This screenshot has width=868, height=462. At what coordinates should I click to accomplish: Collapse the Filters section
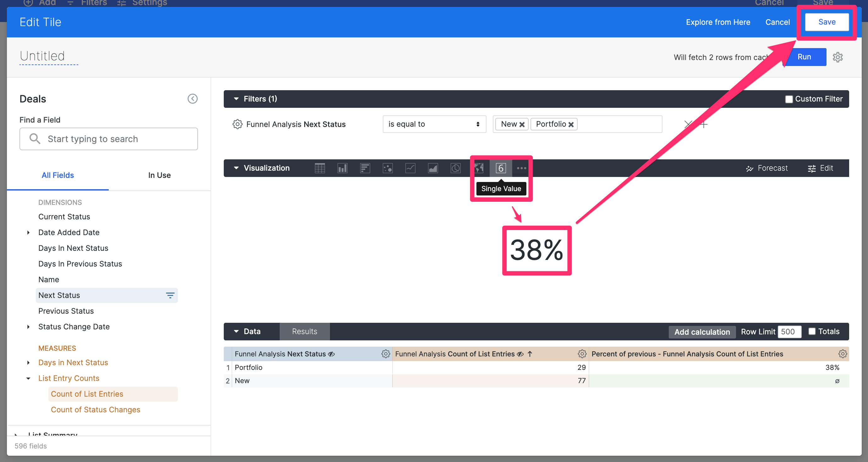236,99
